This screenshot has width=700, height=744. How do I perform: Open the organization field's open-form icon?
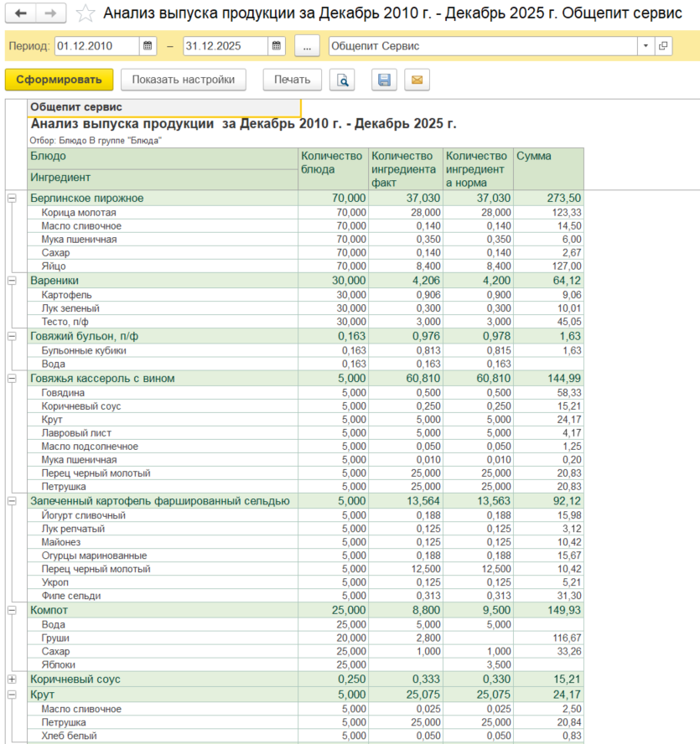click(x=663, y=46)
